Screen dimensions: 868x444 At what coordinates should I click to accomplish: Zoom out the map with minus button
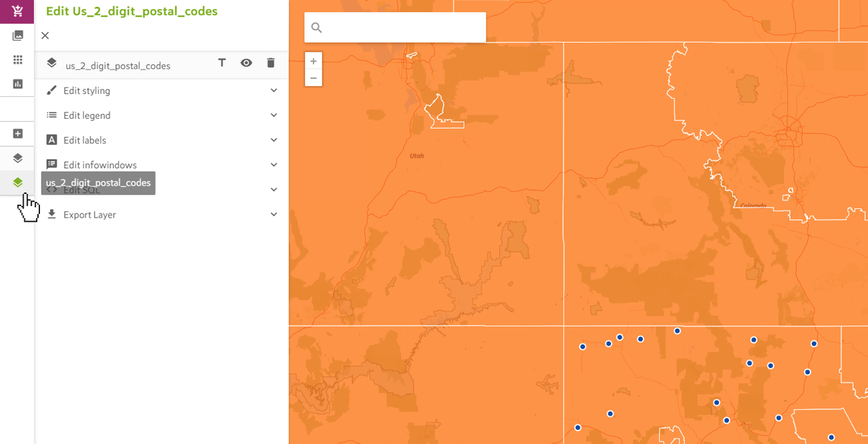313,78
